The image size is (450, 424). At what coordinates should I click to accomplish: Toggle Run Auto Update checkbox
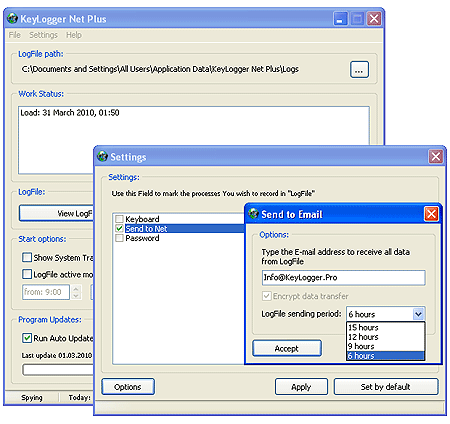click(27, 338)
